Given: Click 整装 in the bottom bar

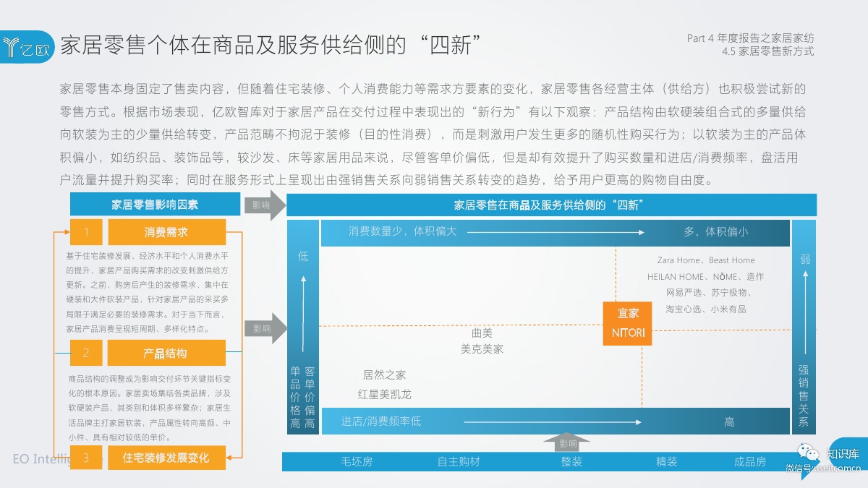Looking at the screenshot, I should (571, 461).
